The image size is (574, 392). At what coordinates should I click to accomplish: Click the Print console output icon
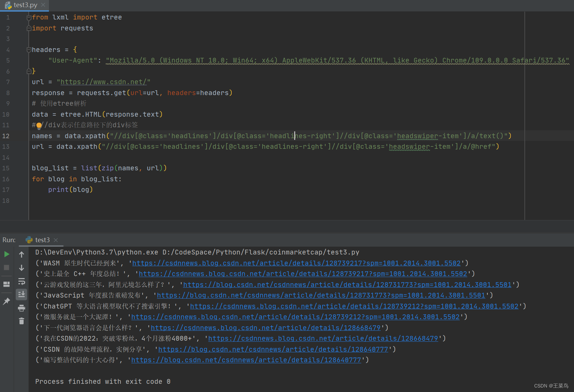[x=22, y=308]
